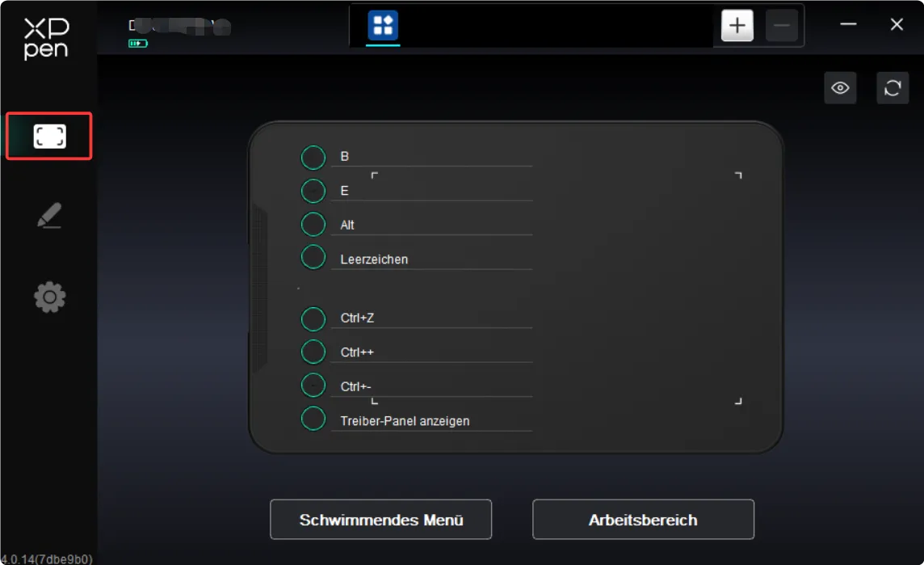Click the XP-Pen logo
Screen dimensions: 924x565
tap(47, 38)
